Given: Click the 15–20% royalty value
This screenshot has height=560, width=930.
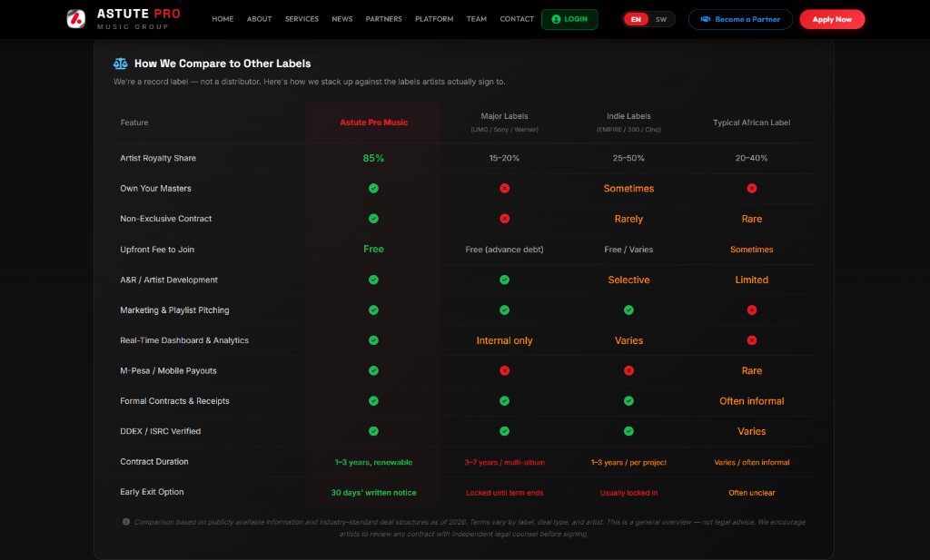Looking at the screenshot, I should (504, 158).
